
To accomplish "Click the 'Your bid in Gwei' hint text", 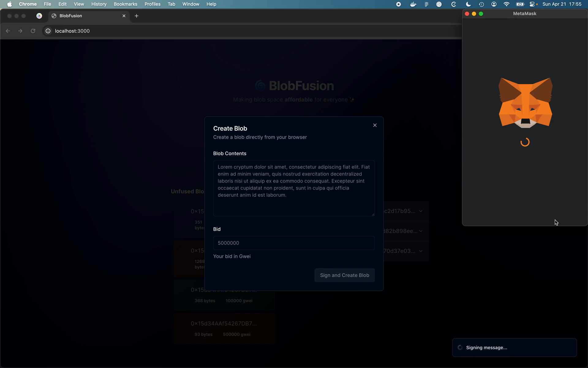I will coord(232,256).
